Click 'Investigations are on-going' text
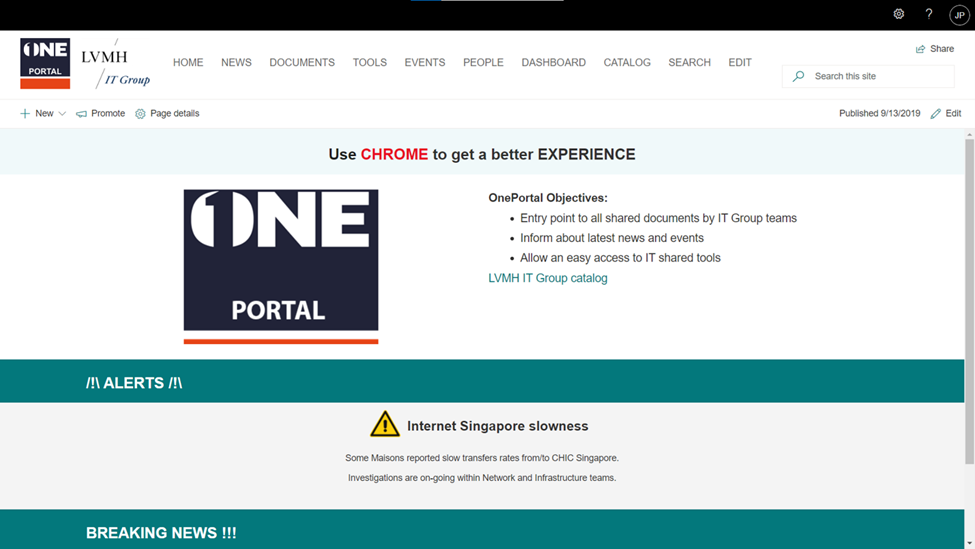 [482, 477]
